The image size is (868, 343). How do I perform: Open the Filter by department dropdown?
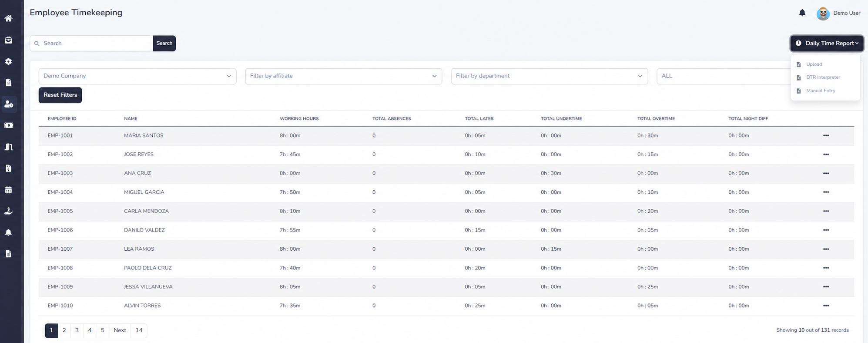point(550,76)
